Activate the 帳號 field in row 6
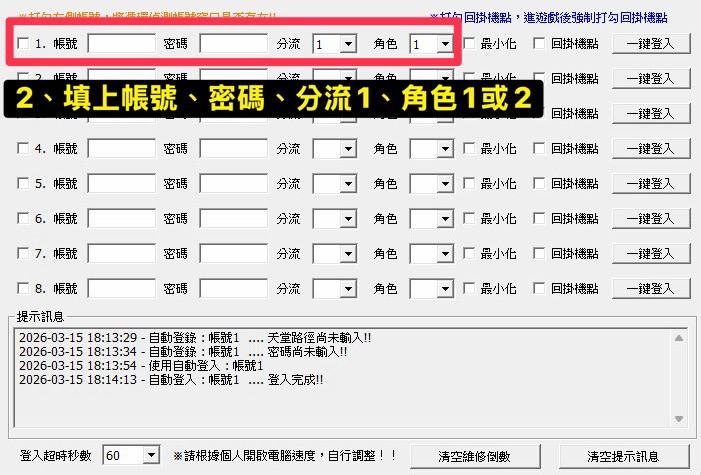Viewport: 701px width, 475px height. (x=122, y=219)
